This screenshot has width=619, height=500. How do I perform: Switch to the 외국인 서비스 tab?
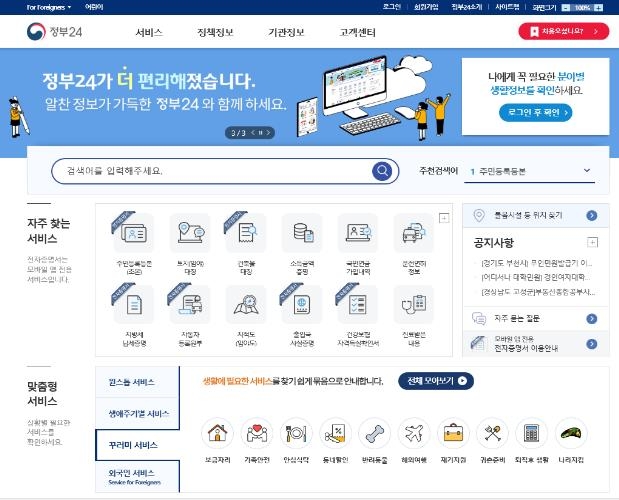coord(137,477)
